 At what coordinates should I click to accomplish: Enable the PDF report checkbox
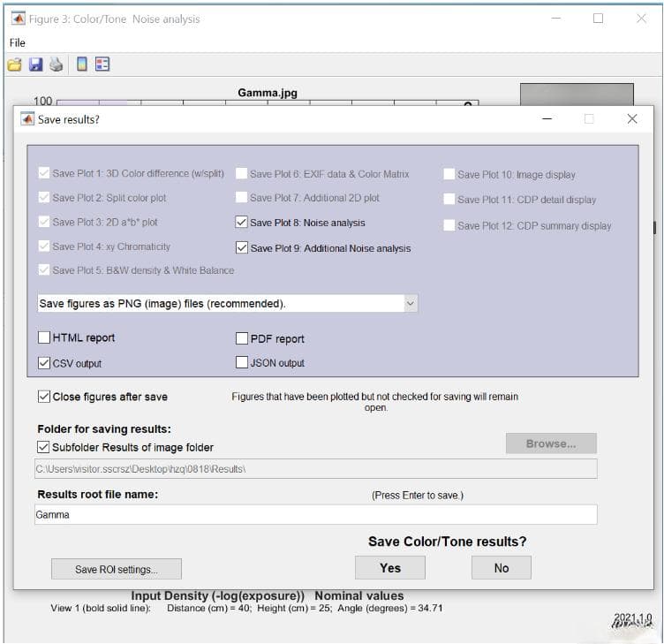pyautogui.click(x=241, y=338)
